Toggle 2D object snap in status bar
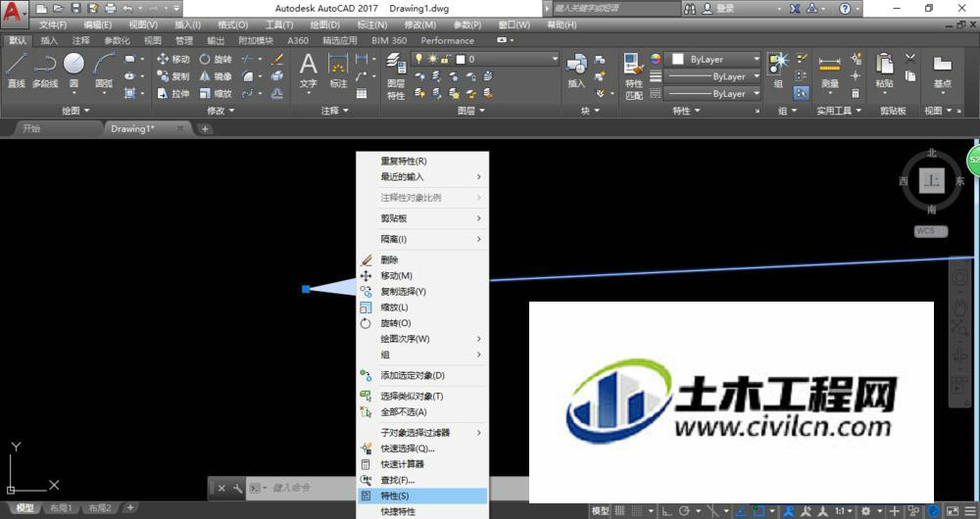This screenshot has width=980, height=519. coord(759,511)
